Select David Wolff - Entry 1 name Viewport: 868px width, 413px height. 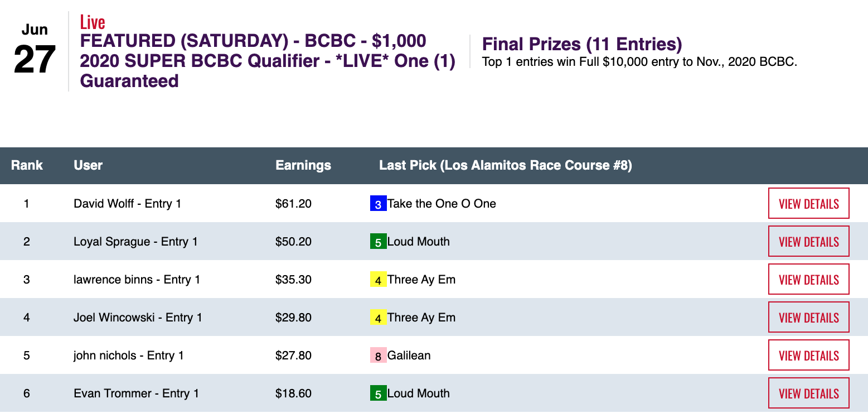point(127,204)
